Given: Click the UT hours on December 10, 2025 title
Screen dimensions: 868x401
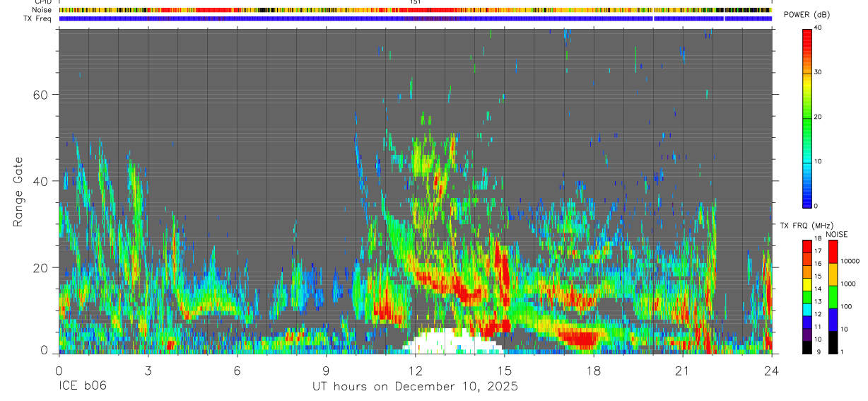Looking at the screenshot, I should 415,387.
